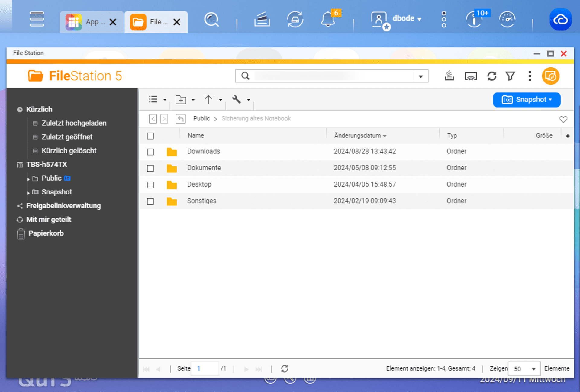Go to parent folder using up-level icon
Viewport: 580px width, 392px height.
click(181, 119)
